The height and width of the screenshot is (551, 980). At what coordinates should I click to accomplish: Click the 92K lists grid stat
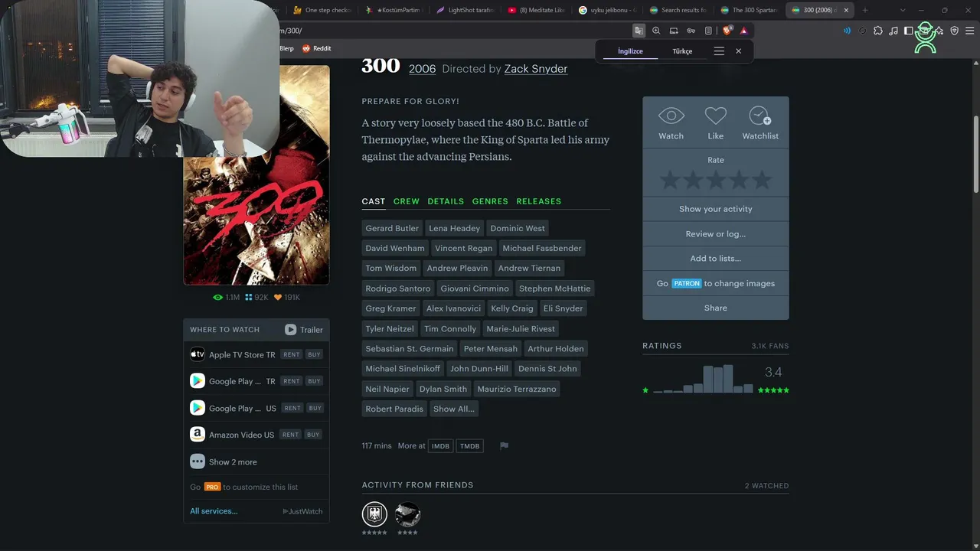click(x=256, y=297)
